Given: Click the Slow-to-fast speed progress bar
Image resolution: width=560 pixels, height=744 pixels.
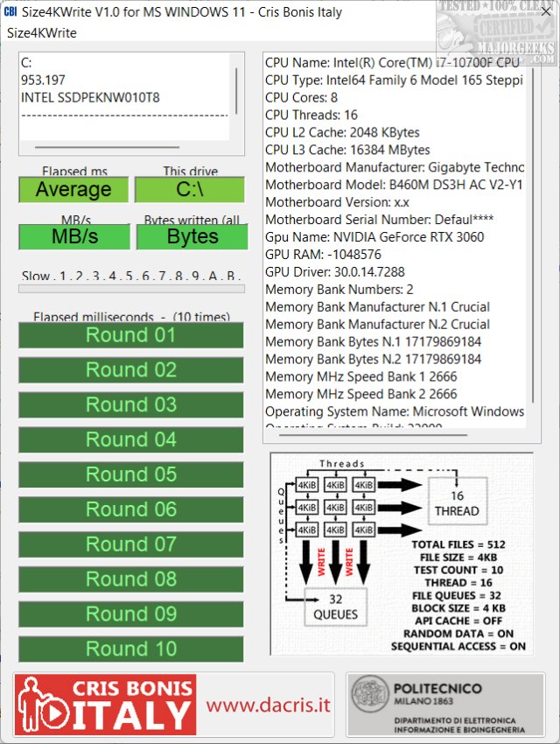Looking at the screenshot, I should (131, 288).
